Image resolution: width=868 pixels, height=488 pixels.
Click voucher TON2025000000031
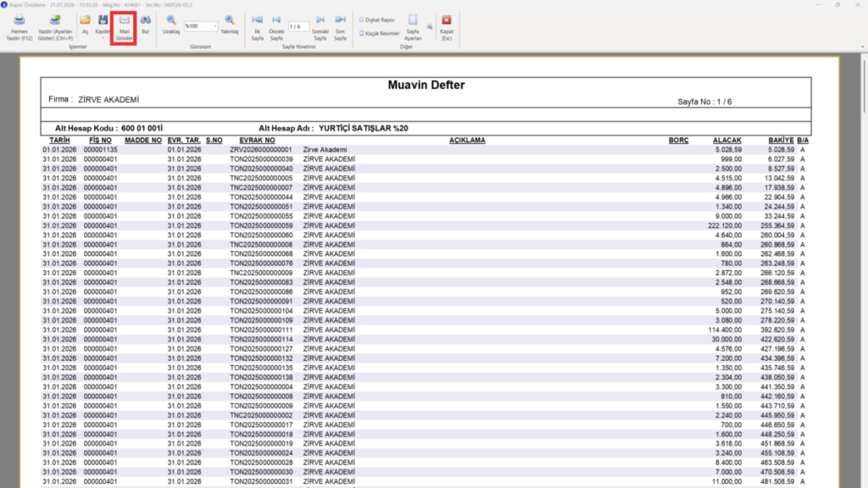[x=261, y=482]
